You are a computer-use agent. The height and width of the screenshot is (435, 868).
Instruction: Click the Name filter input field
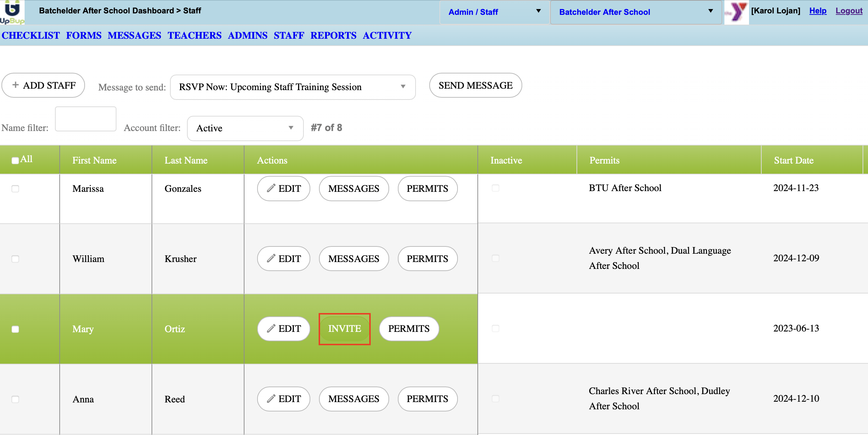[x=86, y=119]
